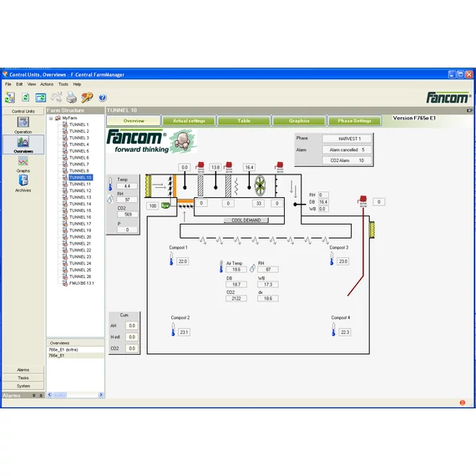The image size is (476, 476).
Task: Select TUNNEL 5 in farm tree
Action: coord(79,151)
